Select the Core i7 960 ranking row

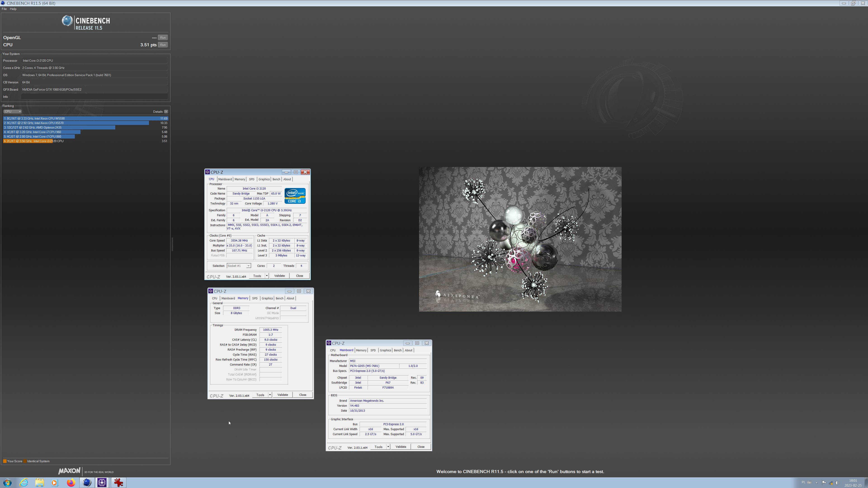pyautogui.click(x=86, y=132)
